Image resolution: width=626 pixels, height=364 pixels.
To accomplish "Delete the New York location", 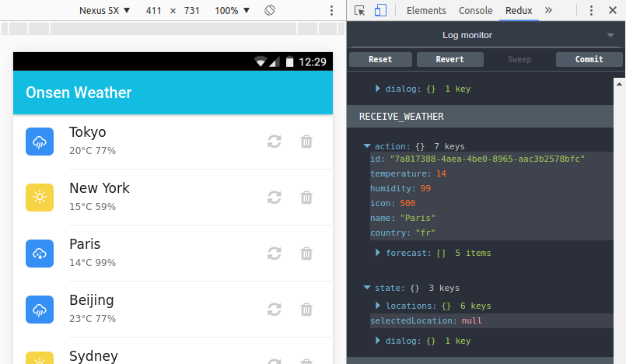I will [306, 198].
